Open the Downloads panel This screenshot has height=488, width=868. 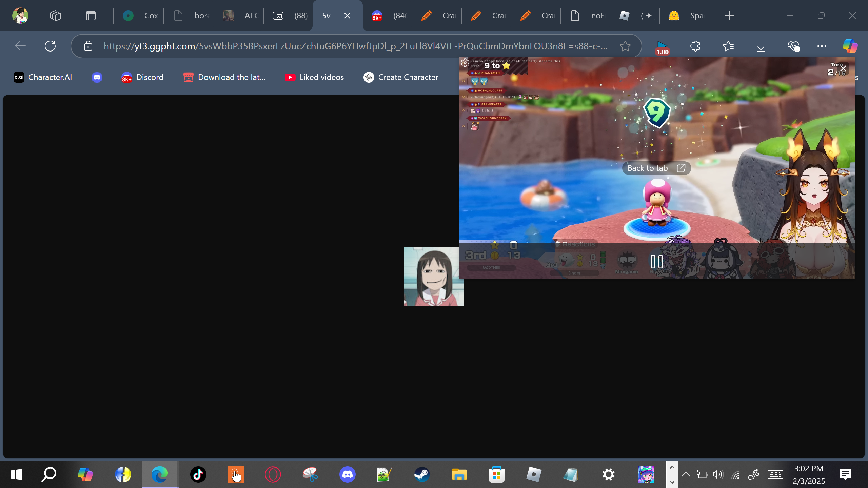point(761,46)
